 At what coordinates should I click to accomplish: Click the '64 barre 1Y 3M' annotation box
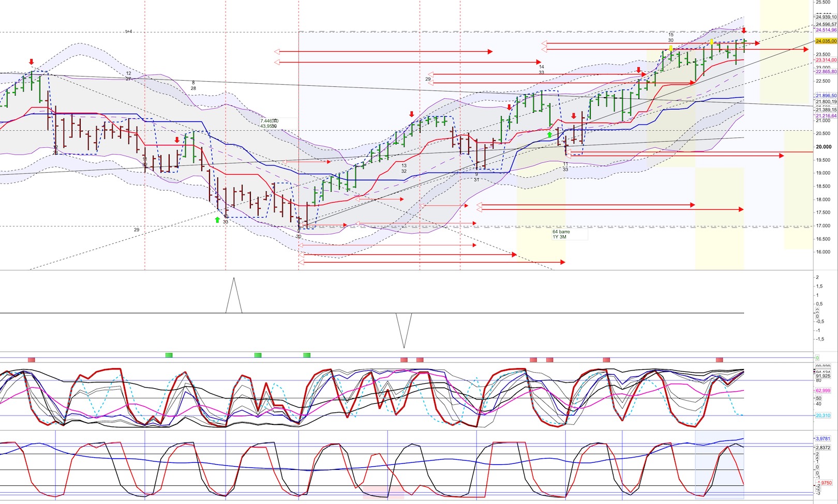tap(569, 234)
